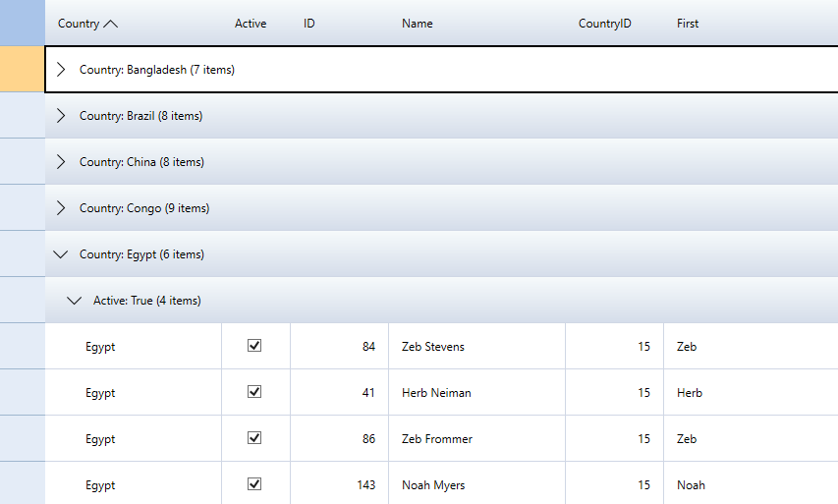Image resolution: width=838 pixels, height=504 pixels.
Task: Collapse the Active: True subgroup
Action: click(75, 301)
